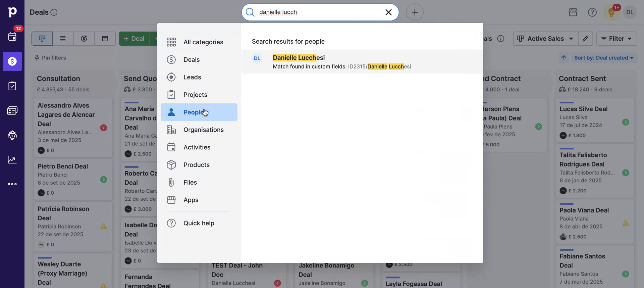The width and height of the screenshot is (644, 288).
Task: Open the Activities calendar in the sidebar
Action: [12, 37]
